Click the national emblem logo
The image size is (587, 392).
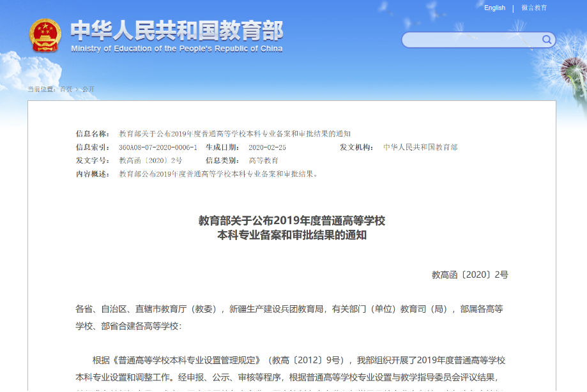(x=45, y=36)
